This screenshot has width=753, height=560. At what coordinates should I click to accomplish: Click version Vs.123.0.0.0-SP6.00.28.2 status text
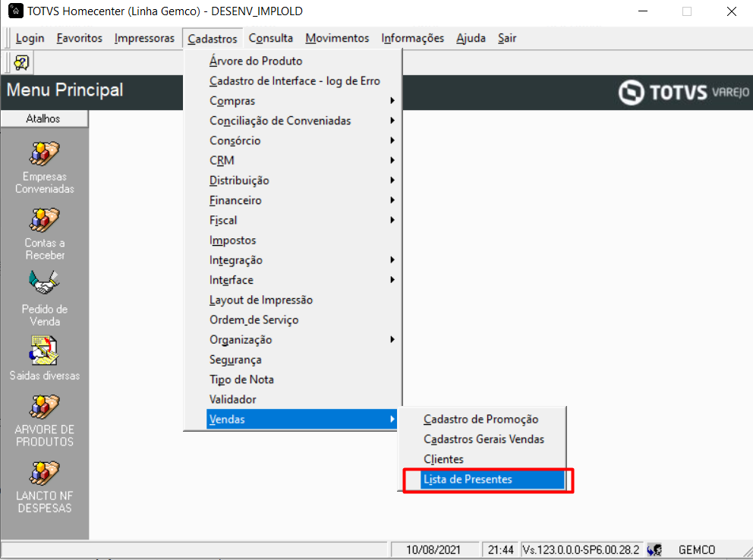click(581, 550)
